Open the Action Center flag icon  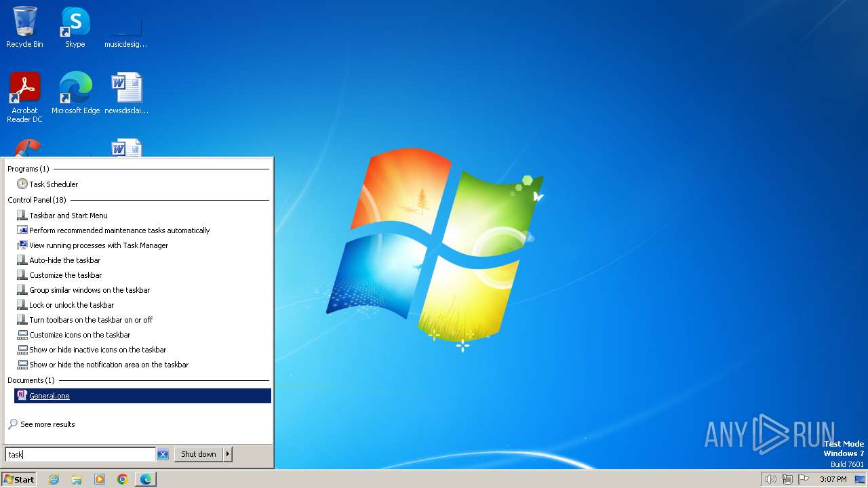coord(804,479)
